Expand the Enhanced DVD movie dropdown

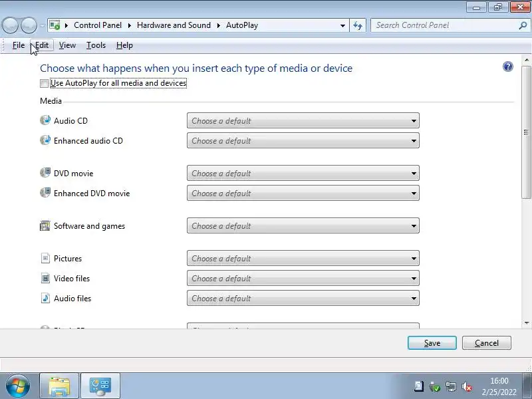point(303,194)
